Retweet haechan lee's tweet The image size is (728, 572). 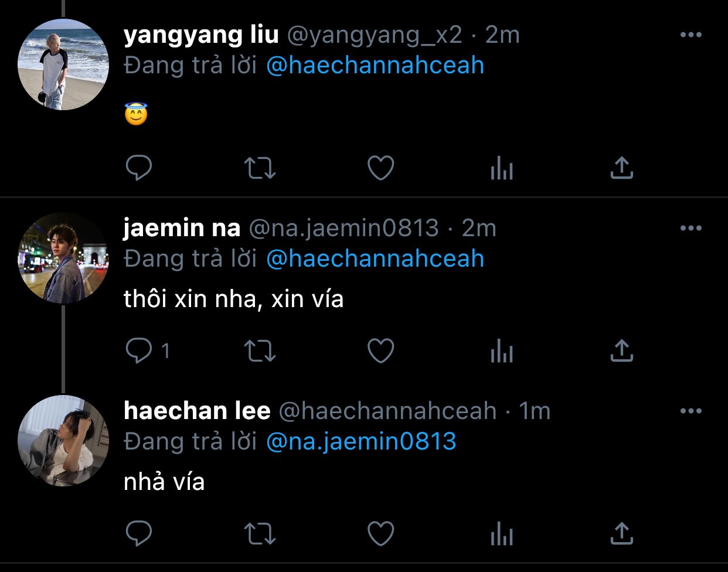tap(260, 534)
